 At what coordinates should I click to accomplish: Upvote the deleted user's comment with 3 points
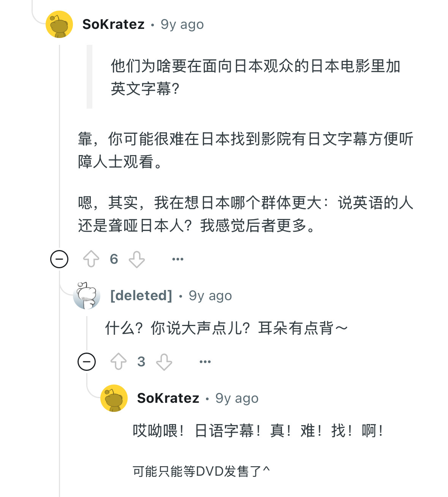coord(119,362)
